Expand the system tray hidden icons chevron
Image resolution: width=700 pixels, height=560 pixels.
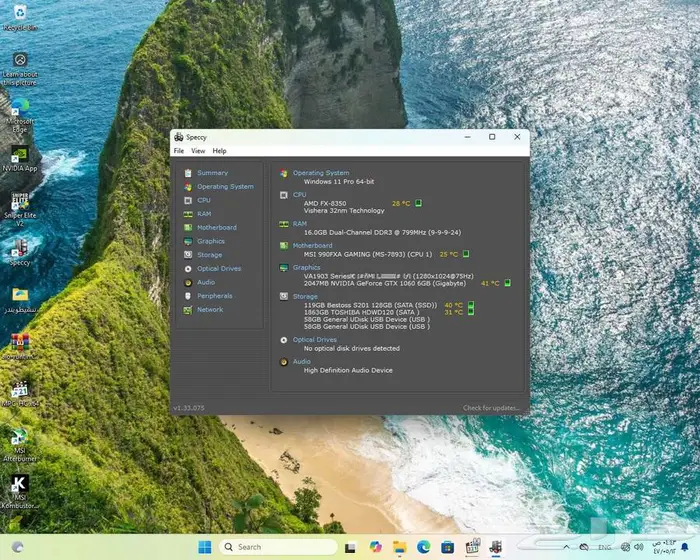pos(568,547)
